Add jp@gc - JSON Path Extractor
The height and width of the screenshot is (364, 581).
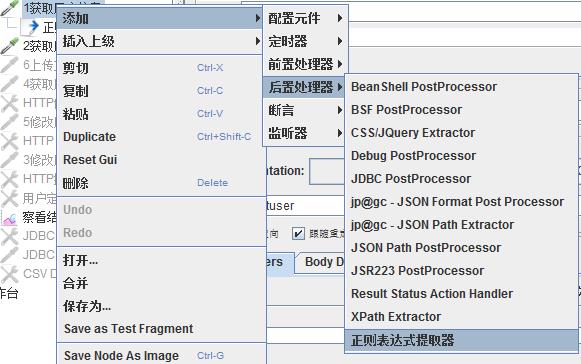pyautogui.click(x=461, y=225)
